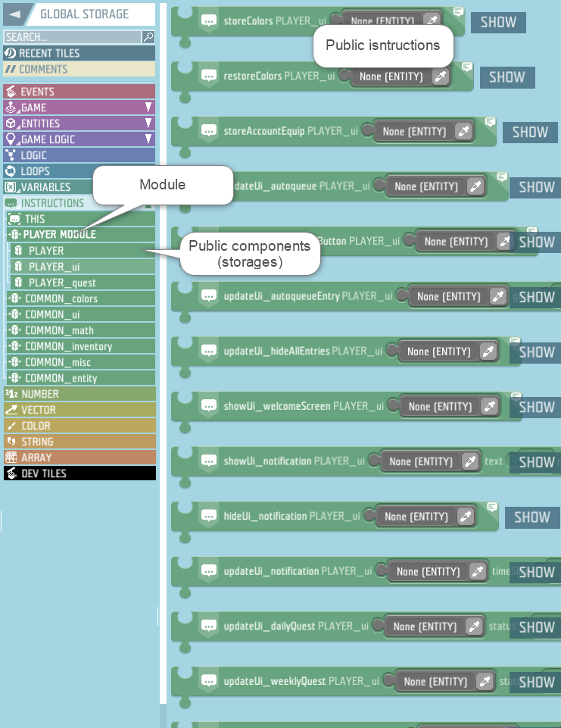Open the LOGIC category
The height and width of the screenshot is (728, 561).
(79, 155)
